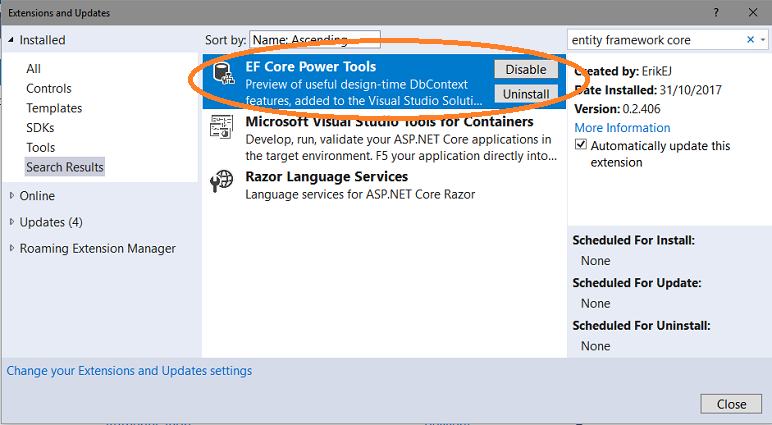Select Search Results in the tree

(x=64, y=167)
